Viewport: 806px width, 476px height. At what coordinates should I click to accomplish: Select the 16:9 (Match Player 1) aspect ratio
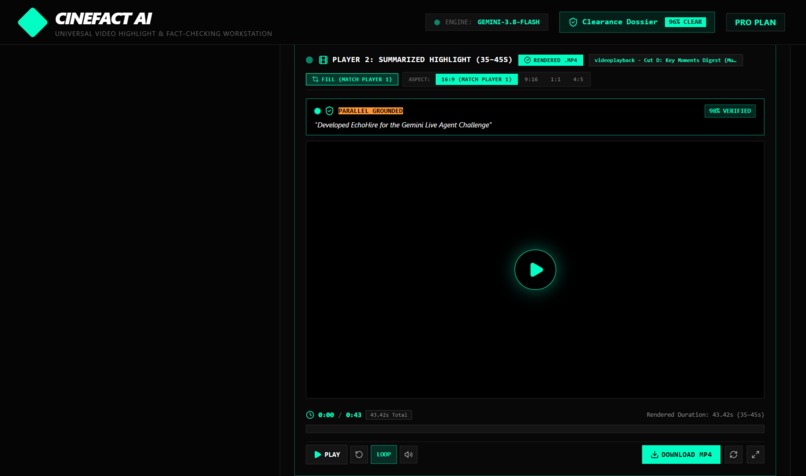click(x=477, y=79)
